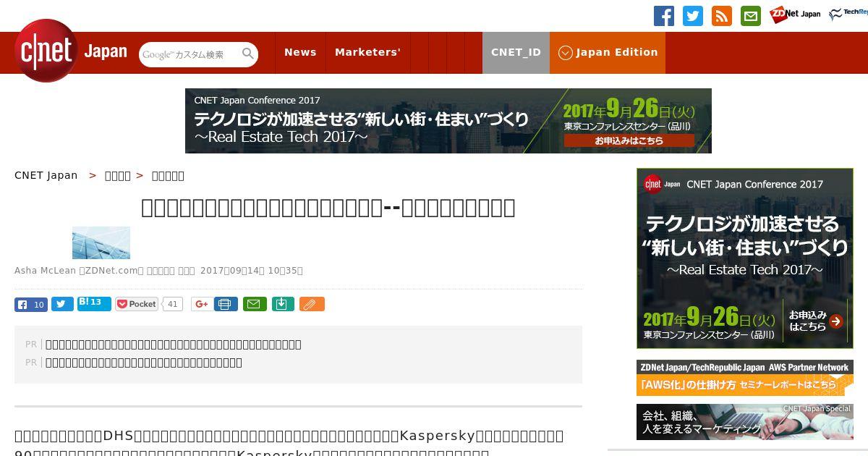The width and height of the screenshot is (868, 456).
Task: Print the article with printer icon
Action: click(226, 304)
